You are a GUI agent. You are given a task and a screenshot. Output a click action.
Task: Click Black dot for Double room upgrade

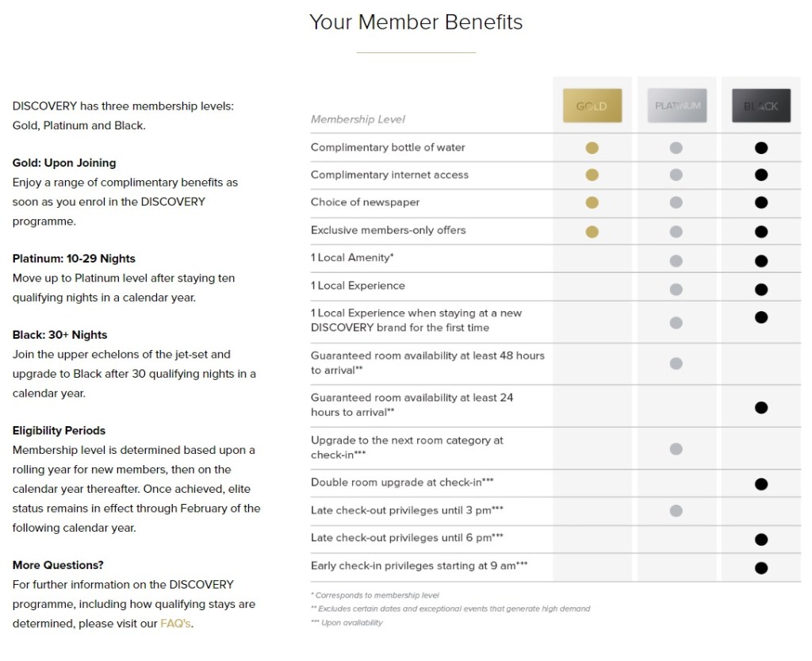761,484
